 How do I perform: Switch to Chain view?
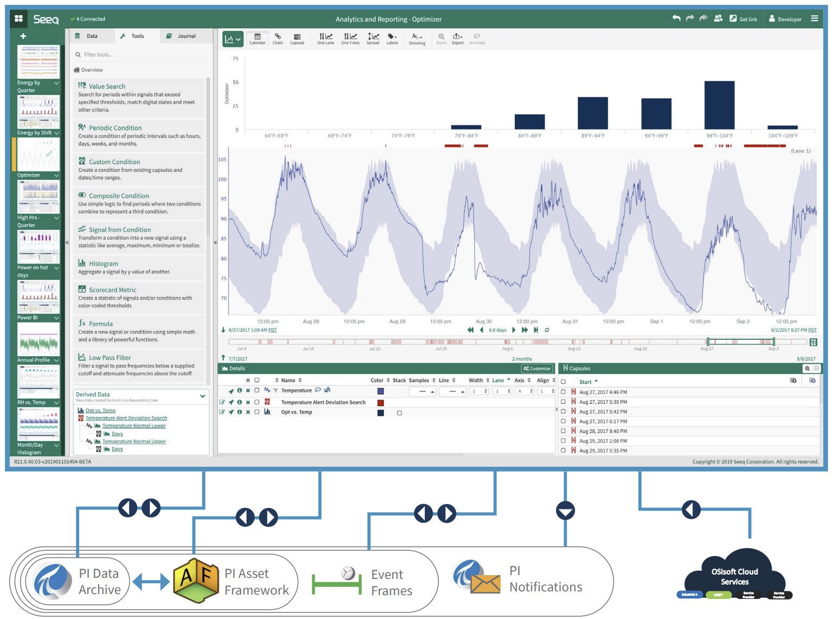(x=277, y=38)
